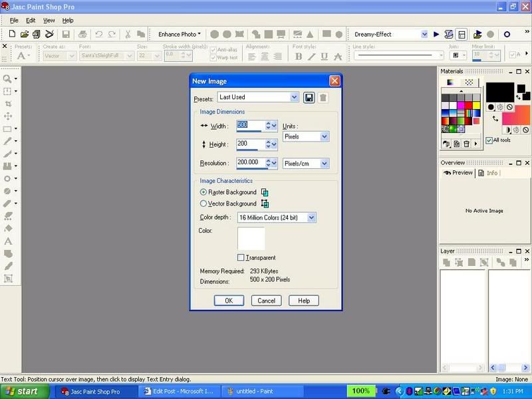The image size is (532, 399).
Task: Select the Flood Fill bucket tool
Action: [8, 228]
